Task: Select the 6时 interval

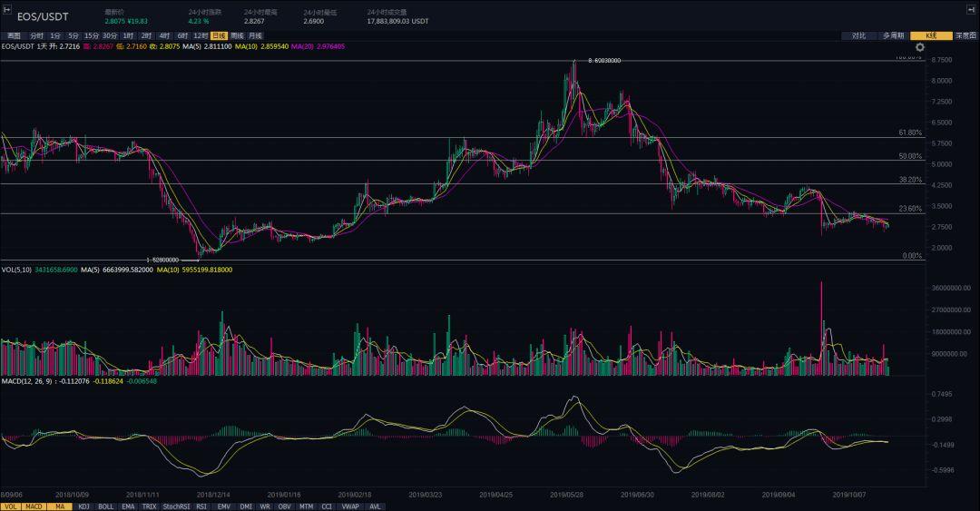Action: click(182, 35)
